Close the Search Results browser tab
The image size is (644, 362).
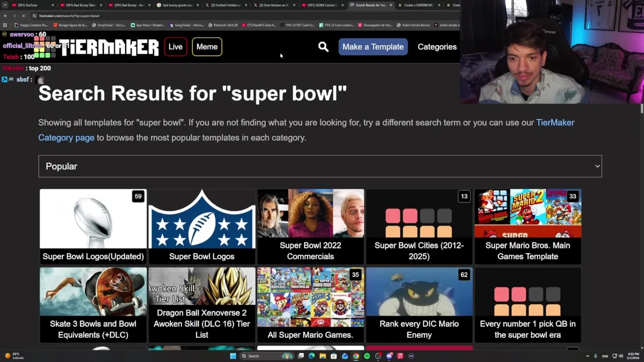pyautogui.click(x=390, y=5)
